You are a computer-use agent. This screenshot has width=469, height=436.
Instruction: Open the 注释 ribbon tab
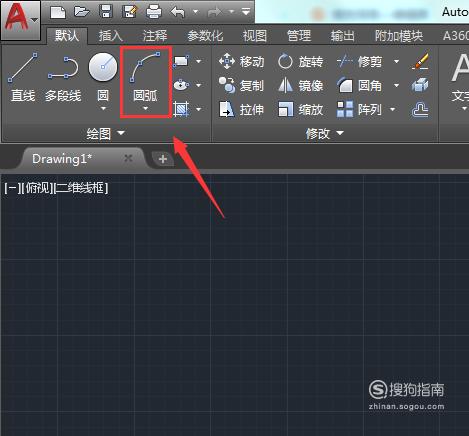coord(155,36)
